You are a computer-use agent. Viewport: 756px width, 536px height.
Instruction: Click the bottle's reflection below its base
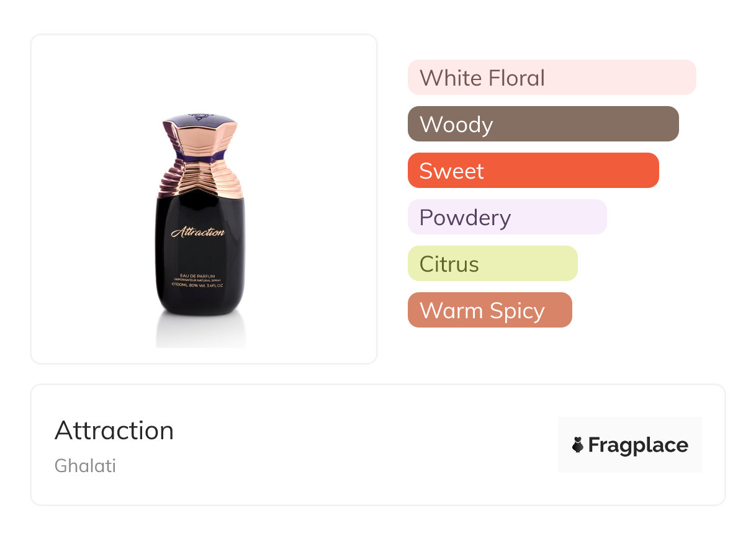(x=200, y=332)
